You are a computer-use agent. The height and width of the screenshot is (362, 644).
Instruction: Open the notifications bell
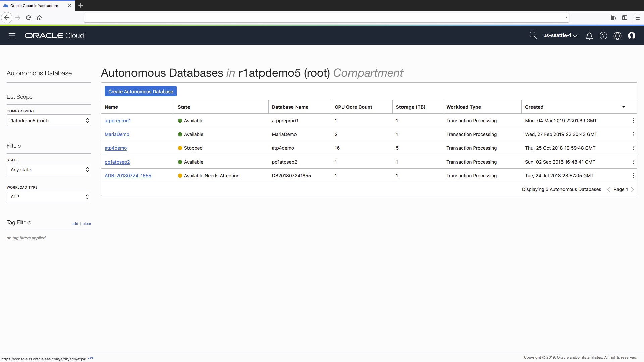[x=589, y=36]
